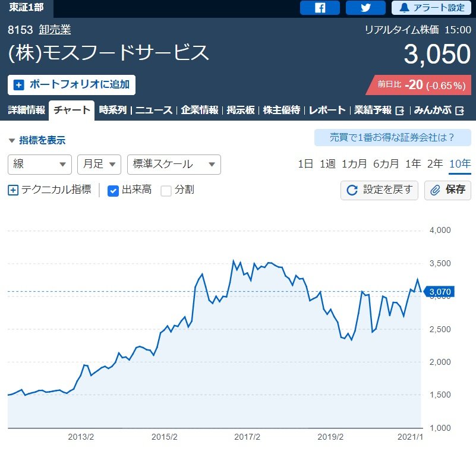Uncheck the 出来高 volume checkbox
Screen dimensions: 476x451
pyautogui.click(x=114, y=190)
